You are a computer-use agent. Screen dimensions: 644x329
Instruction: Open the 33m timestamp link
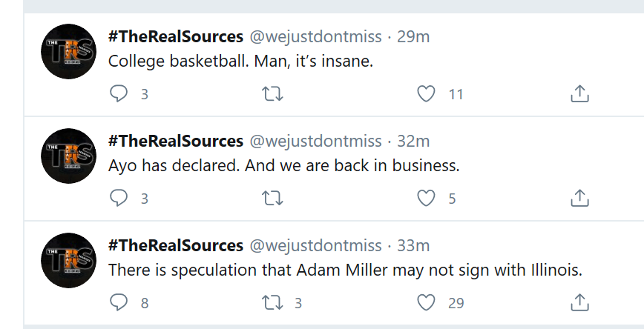coord(413,245)
